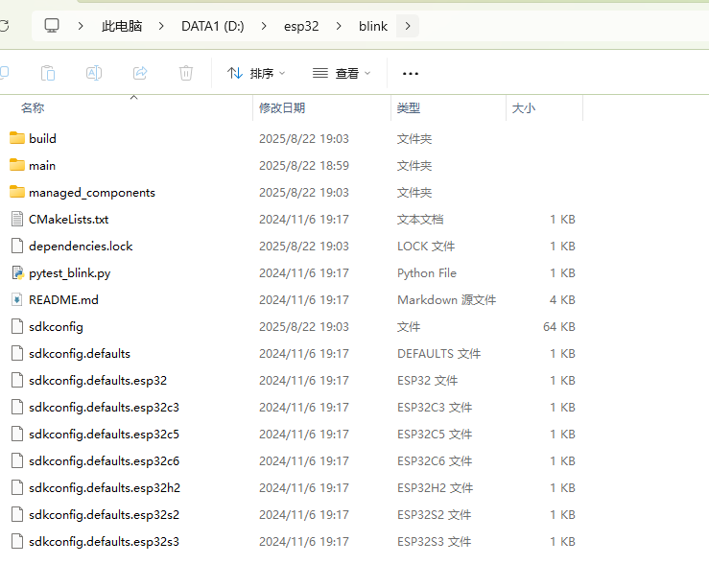Click the ESP32H2 文件 type cell
This screenshot has height=588, width=709.
tap(435, 487)
